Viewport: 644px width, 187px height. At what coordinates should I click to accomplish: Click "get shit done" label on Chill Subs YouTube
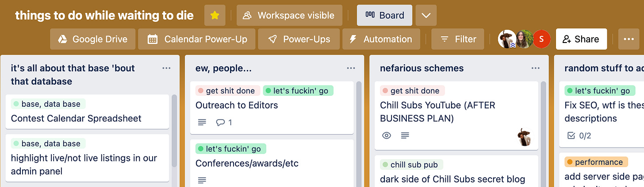[412, 91]
